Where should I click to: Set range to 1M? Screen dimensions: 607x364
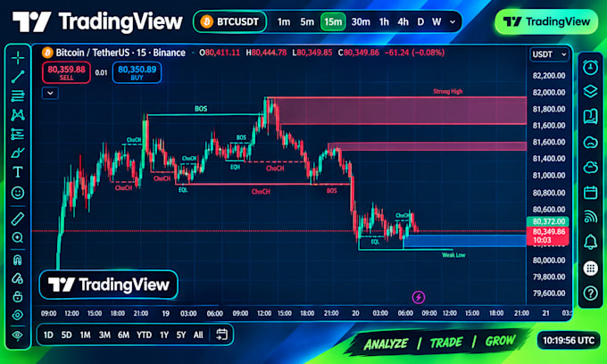pyautogui.click(x=85, y=335)
